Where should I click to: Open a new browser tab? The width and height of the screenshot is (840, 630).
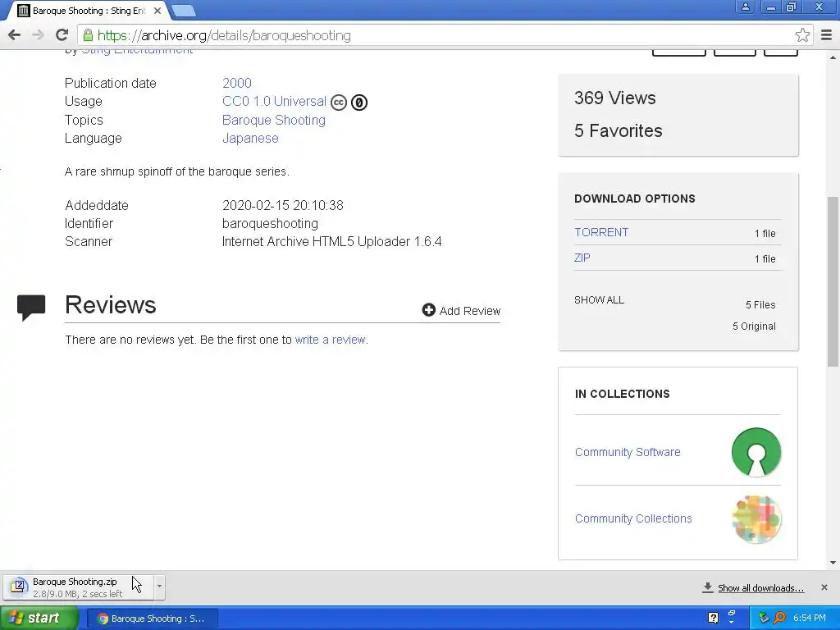pyautogui.click(x=184, y=11)
